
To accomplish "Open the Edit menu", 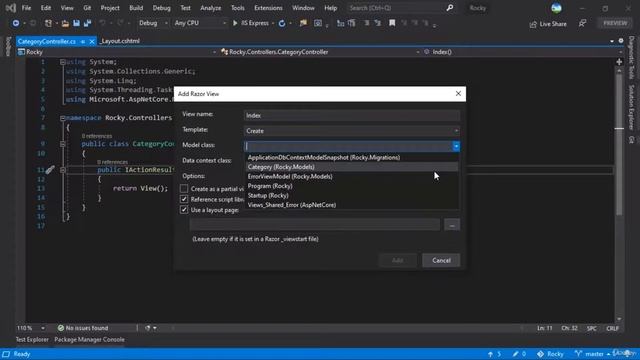I will coord(46,8).
